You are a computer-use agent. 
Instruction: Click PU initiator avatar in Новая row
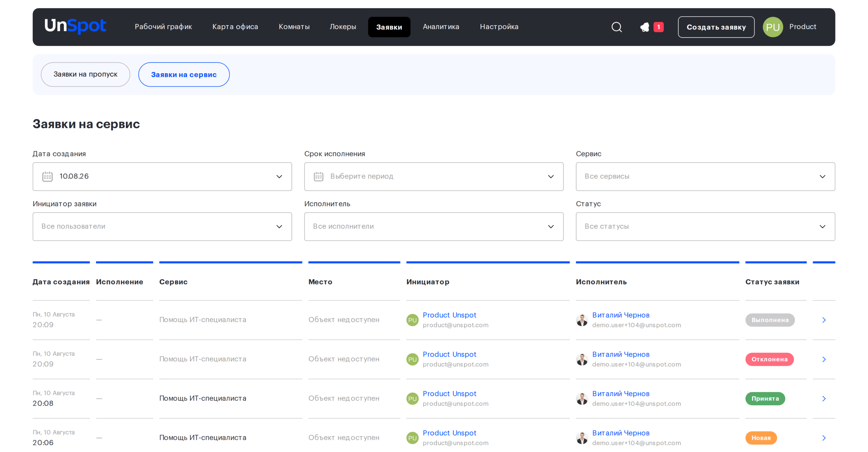(x=412, y=438)
